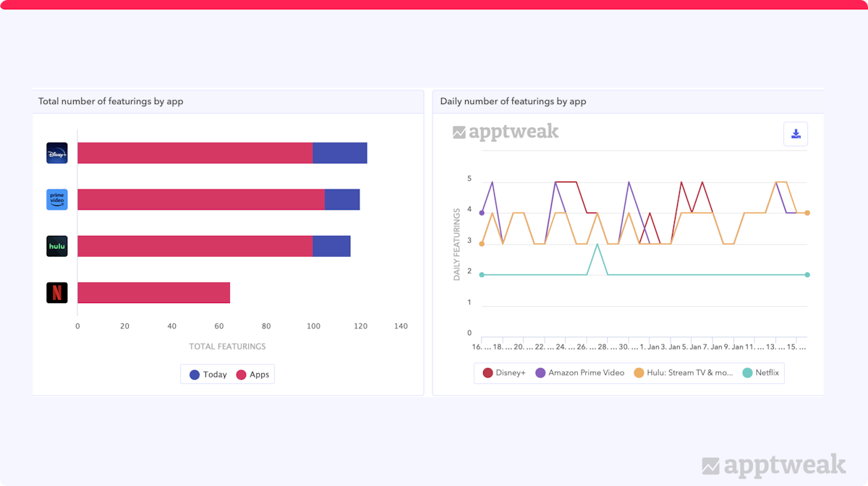The width and height of the screenshot is (868, 486).
Task: Click the red Apps segment of Prime Video bar
Action: (x=201, y=200)
